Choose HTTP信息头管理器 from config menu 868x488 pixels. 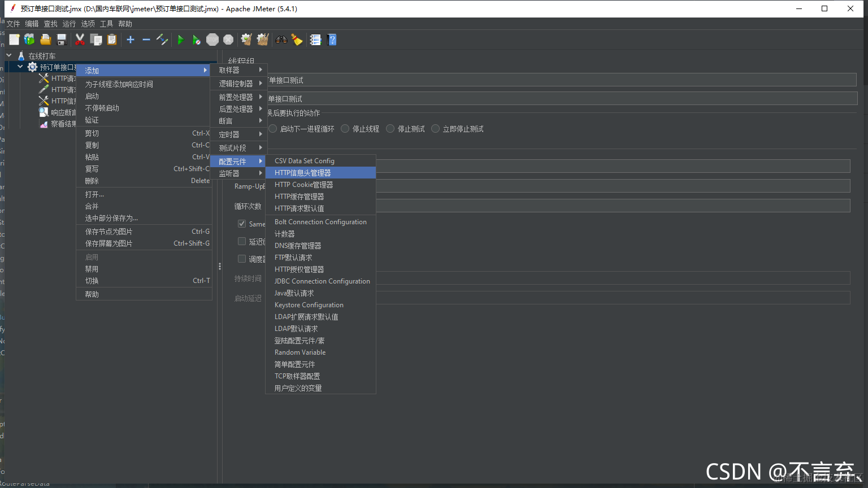pos(320,173)
